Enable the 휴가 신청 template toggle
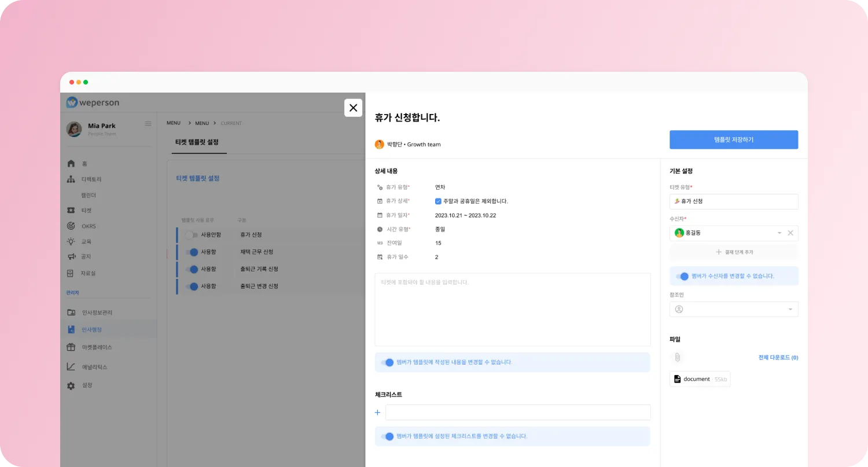Viewport: 868px width, 467px height. pyautogui.click(x=191, y=235)
